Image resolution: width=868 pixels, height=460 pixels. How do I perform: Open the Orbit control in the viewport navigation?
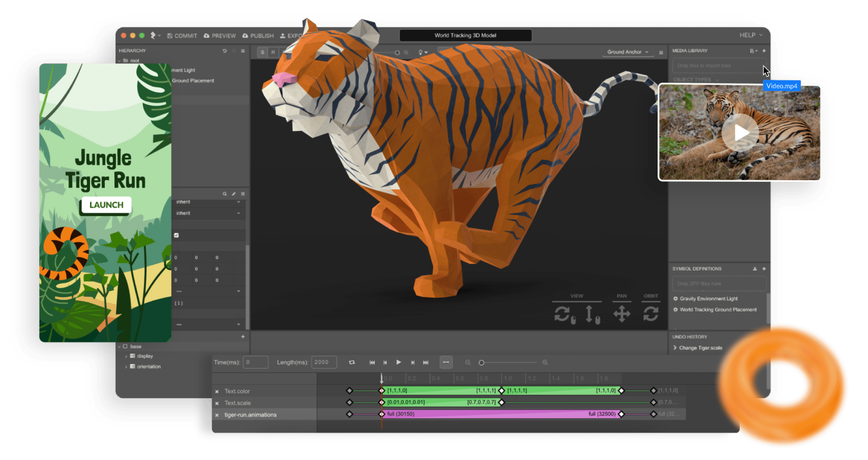pyautogui.click(x=651, y=313)
